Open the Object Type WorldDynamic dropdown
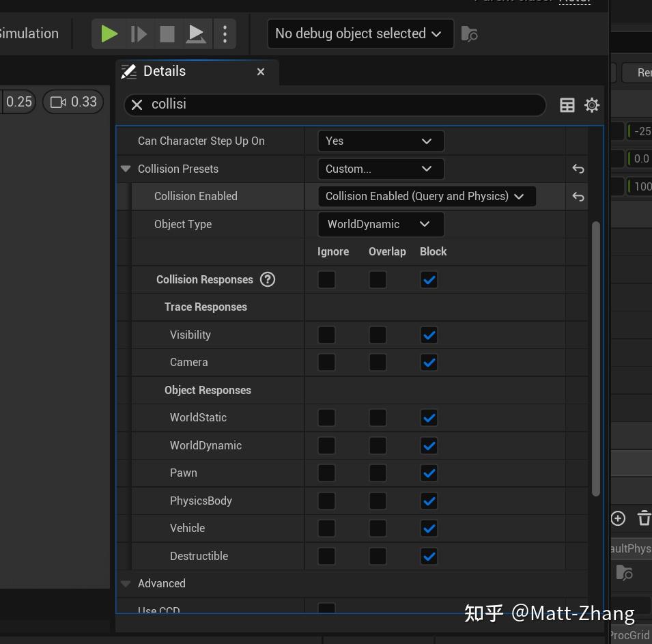The image size is (652, 644). point(380,224)
